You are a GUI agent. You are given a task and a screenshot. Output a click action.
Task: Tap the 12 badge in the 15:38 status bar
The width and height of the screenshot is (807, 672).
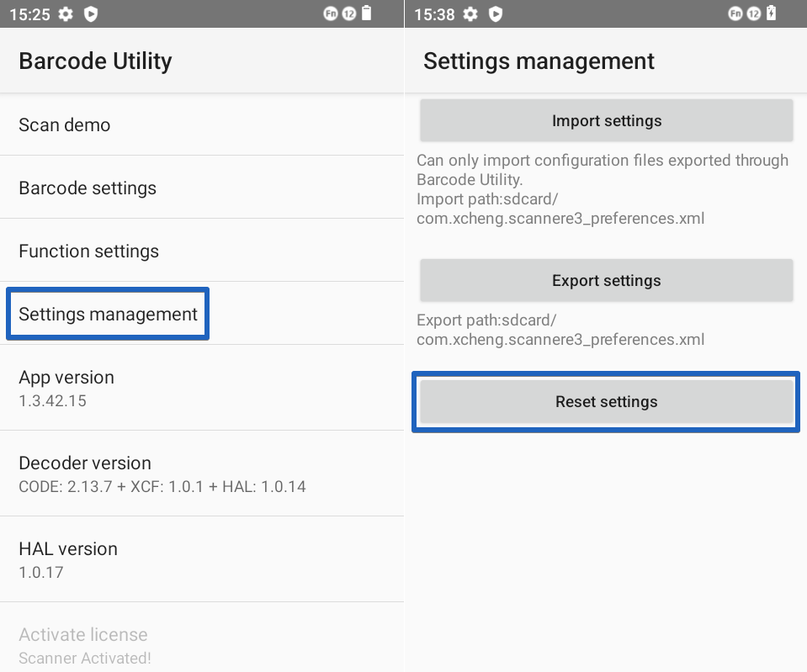pyautogui.click(x=753, y=14)
